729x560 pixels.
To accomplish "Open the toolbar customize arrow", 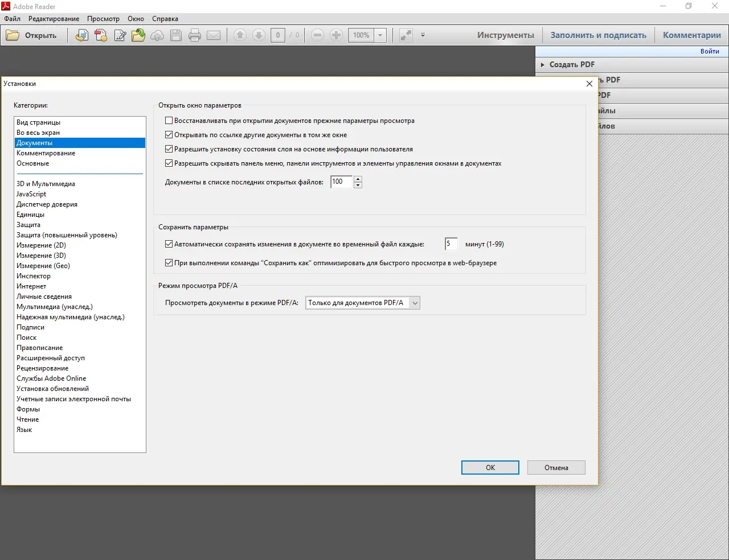I will [x=423, y=35].
